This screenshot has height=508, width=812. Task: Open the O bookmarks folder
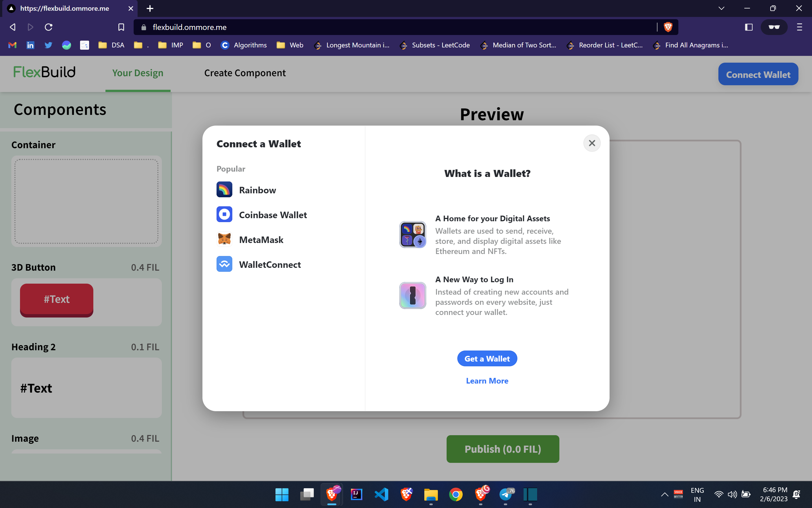coord(202,45)
